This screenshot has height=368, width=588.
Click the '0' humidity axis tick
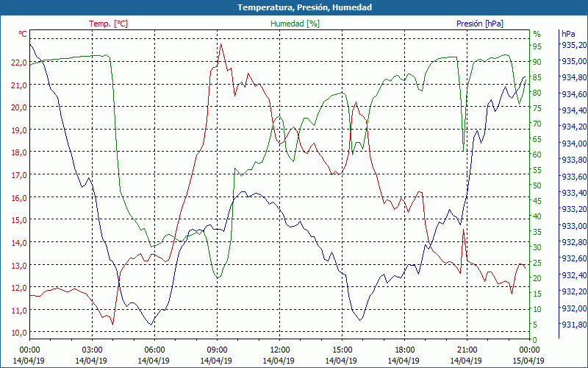coord(535,340)
